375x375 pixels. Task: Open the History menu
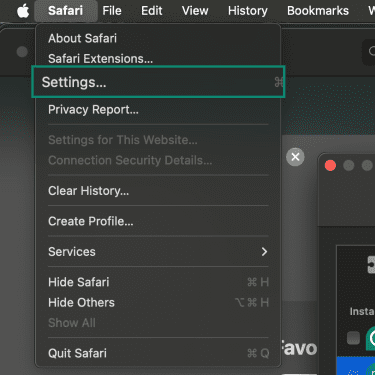coord(248,11)
